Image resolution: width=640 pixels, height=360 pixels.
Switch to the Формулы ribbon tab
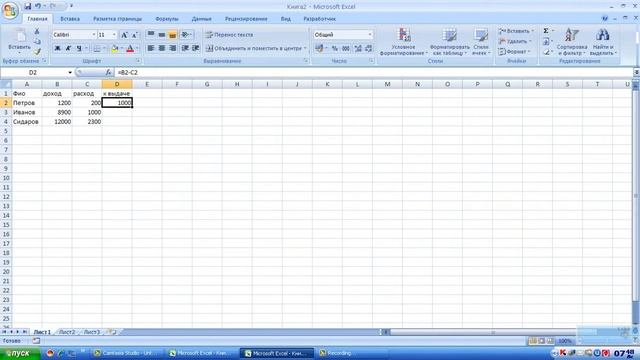pos(167,19)
